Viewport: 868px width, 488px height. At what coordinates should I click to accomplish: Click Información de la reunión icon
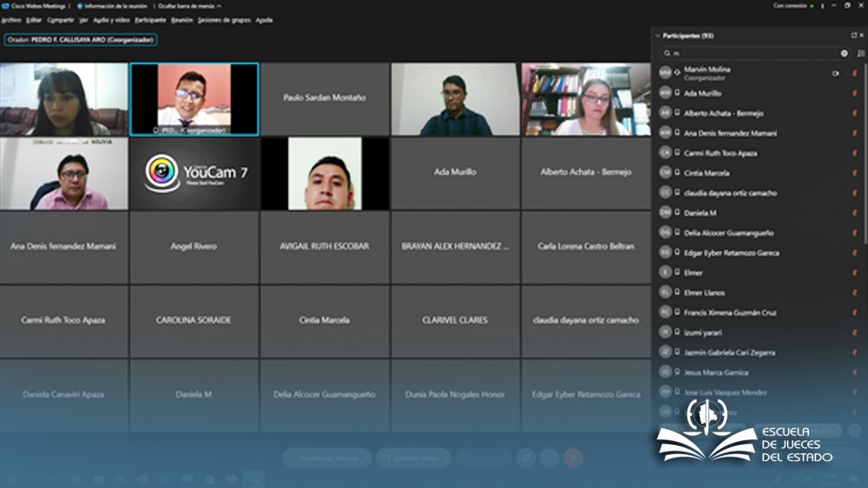click(x=80, y=5)
